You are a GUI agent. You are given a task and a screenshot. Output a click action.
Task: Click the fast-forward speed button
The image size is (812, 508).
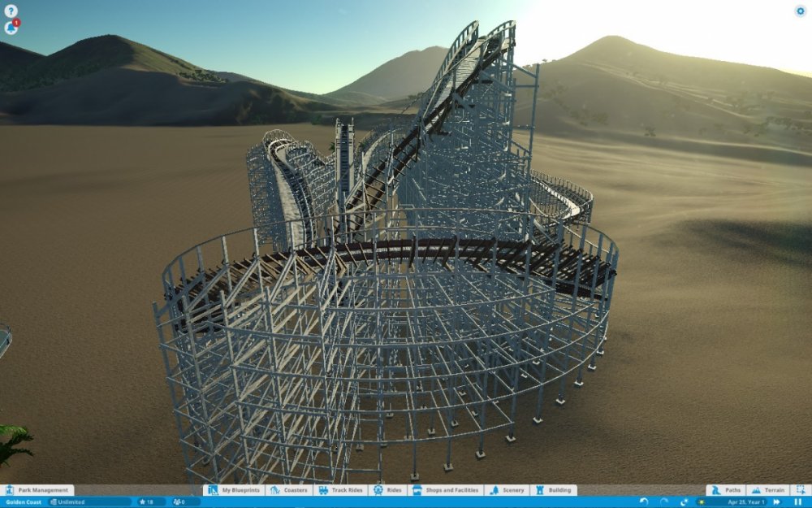click(777, 502)
